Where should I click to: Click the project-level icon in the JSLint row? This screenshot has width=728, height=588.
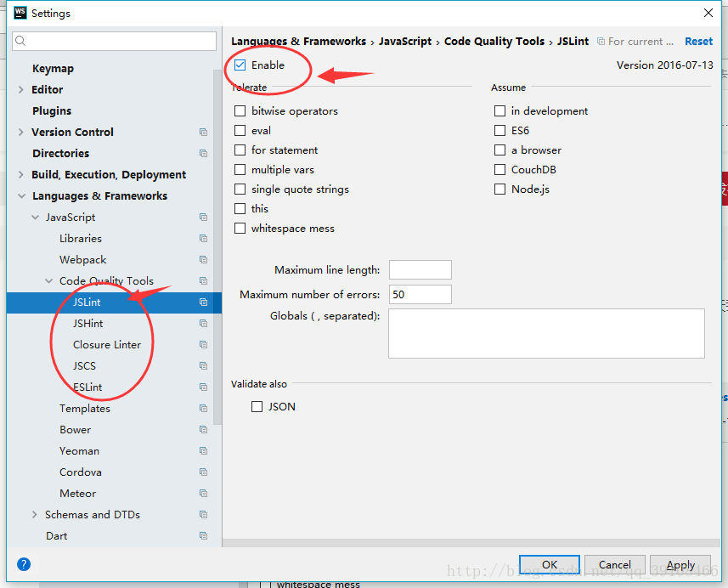point(203,302)
